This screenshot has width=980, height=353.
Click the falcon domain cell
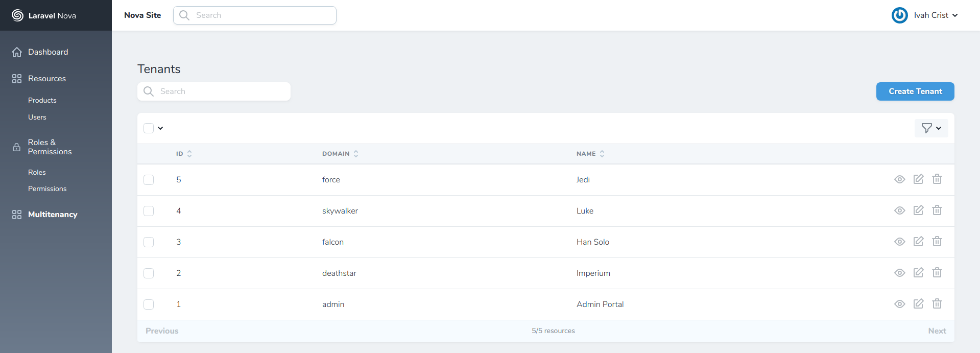333,242
